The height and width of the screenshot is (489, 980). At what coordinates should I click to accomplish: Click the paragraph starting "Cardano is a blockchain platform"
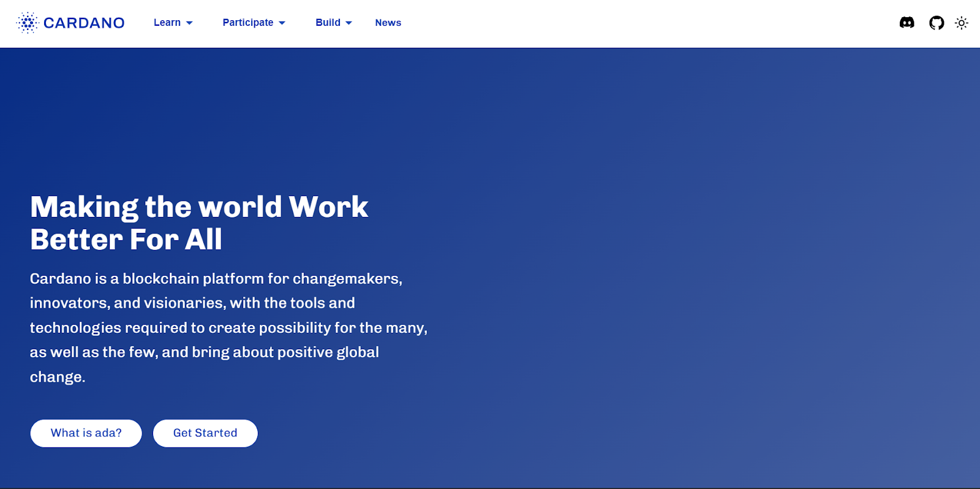(x=229, y=328)
